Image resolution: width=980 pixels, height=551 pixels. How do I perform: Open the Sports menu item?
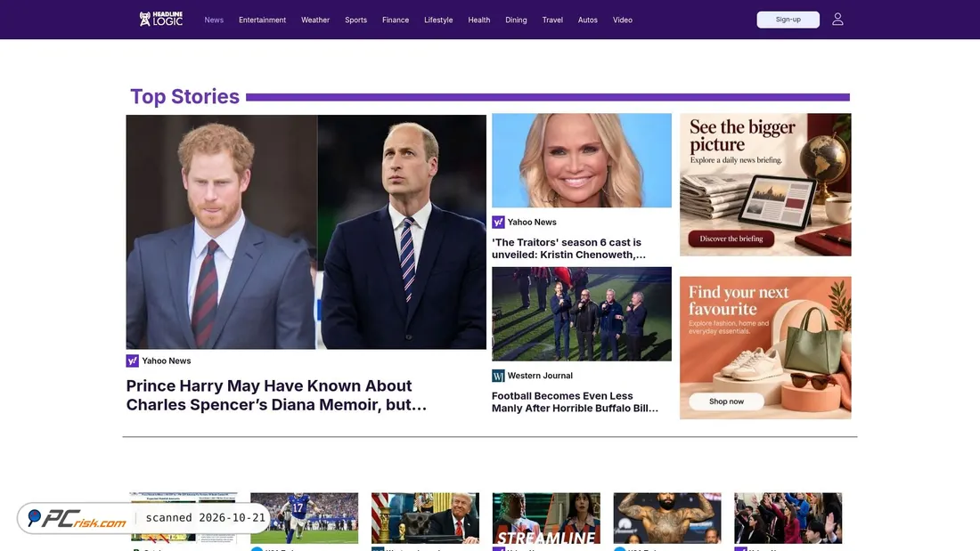point(355,20)
